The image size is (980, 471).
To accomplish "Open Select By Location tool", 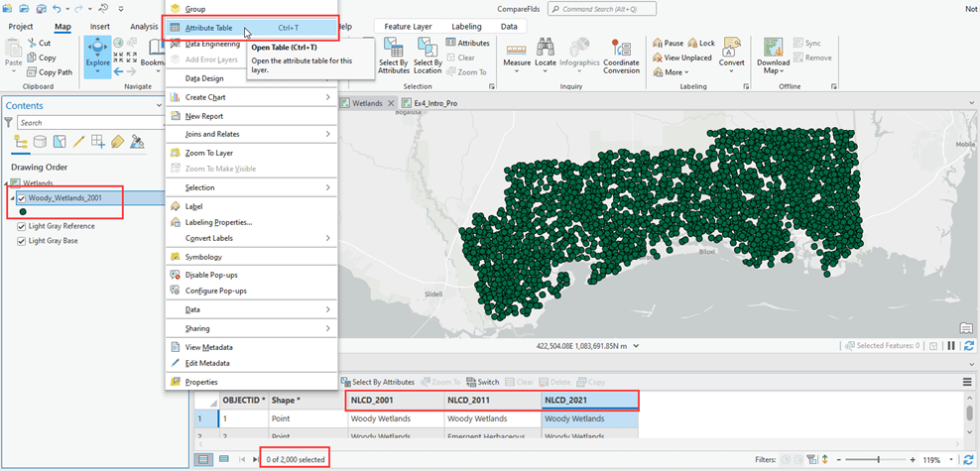I will pyautogui.click(x=428, y=57).
